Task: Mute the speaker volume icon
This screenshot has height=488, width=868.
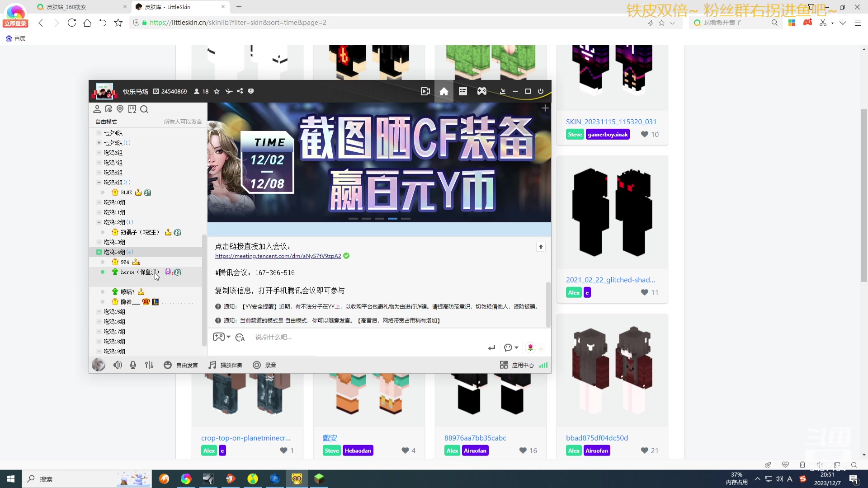Action: [117, 365]
